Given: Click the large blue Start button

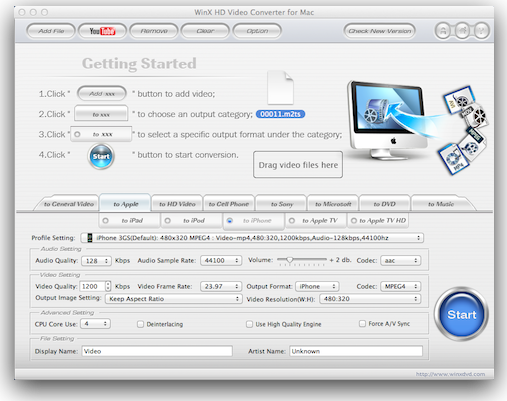Looking at the screenshot, I should click(x=461, y=314).
